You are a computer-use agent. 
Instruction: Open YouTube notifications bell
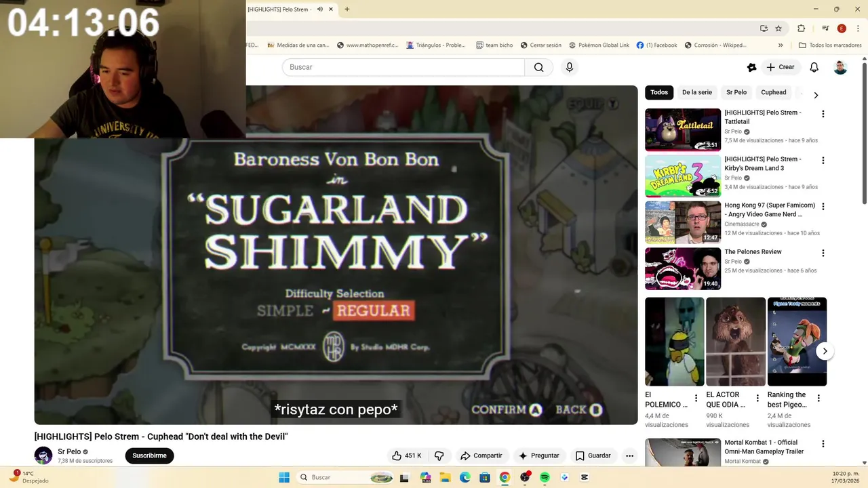pyautogui.click(x=814, y=67)
